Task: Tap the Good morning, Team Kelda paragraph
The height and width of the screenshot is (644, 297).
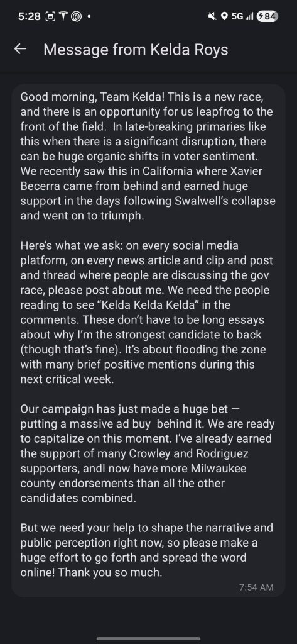Action: (x=148, y=157)
